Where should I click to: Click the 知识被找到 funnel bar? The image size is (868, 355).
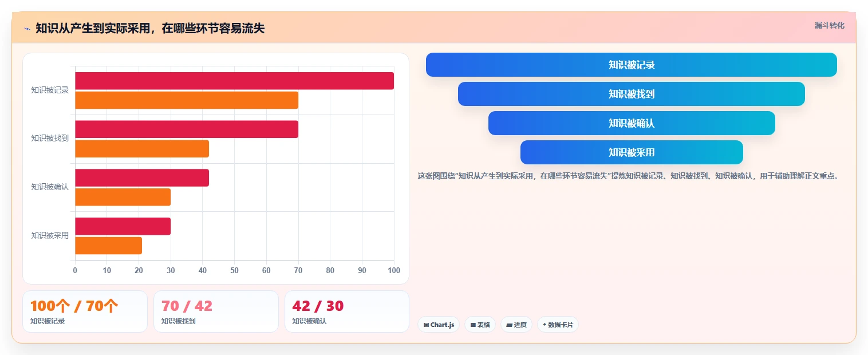click(631, 94)
